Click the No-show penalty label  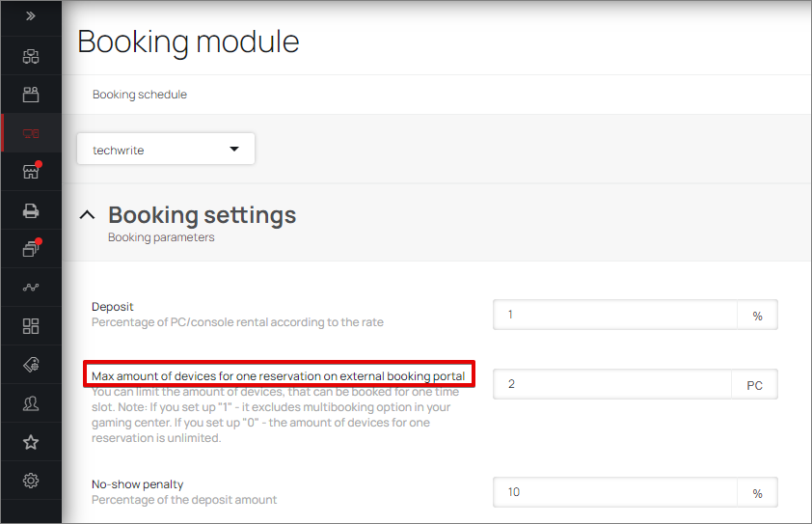(x=137, y=484)
